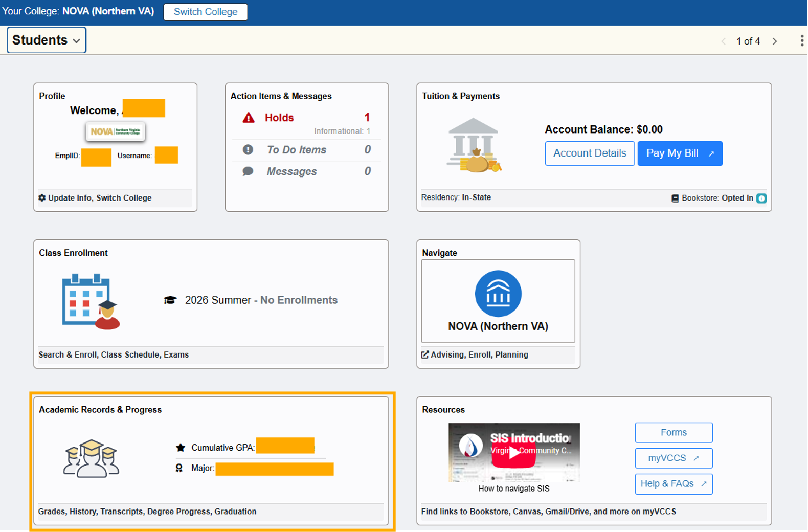Click the Account Balance: $0.00 text
The image size is (808, 532).
pos(603,129)
